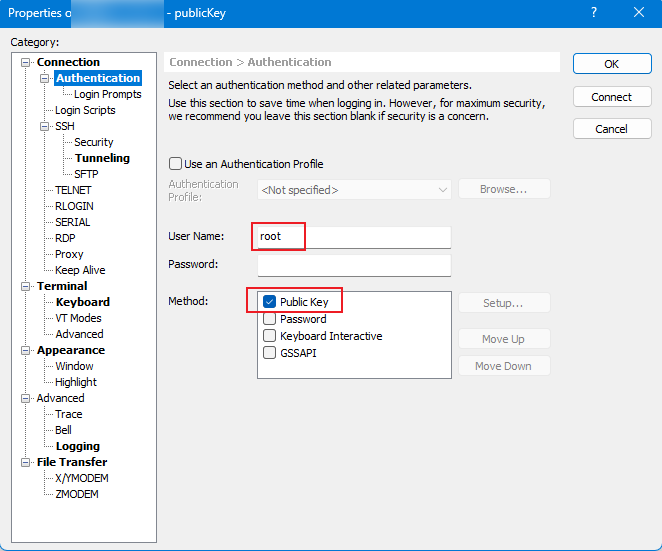The height and width of the screenshot is (551, 662).
Task: Collapse the Connection tree node
Action: pyautogui.click(x=27, y=62)
